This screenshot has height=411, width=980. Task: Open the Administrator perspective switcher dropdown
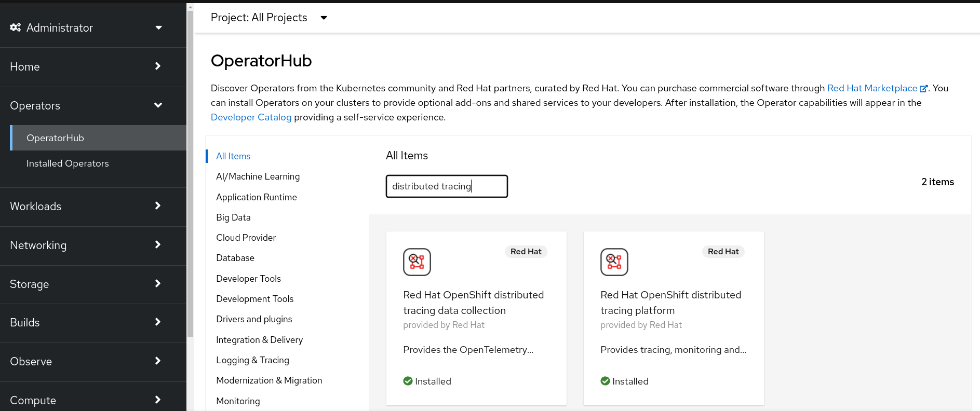[x=158, y=28]
